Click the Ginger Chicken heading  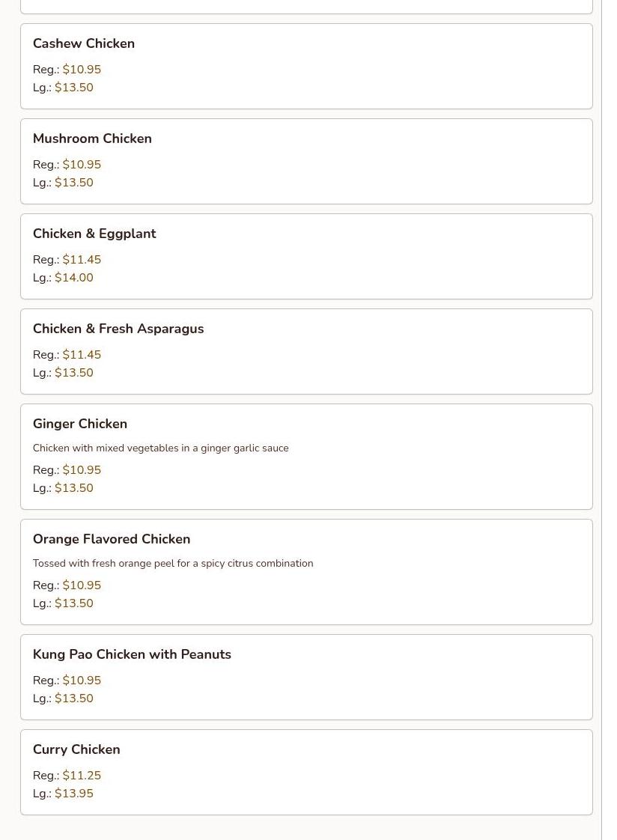[80, 424]
